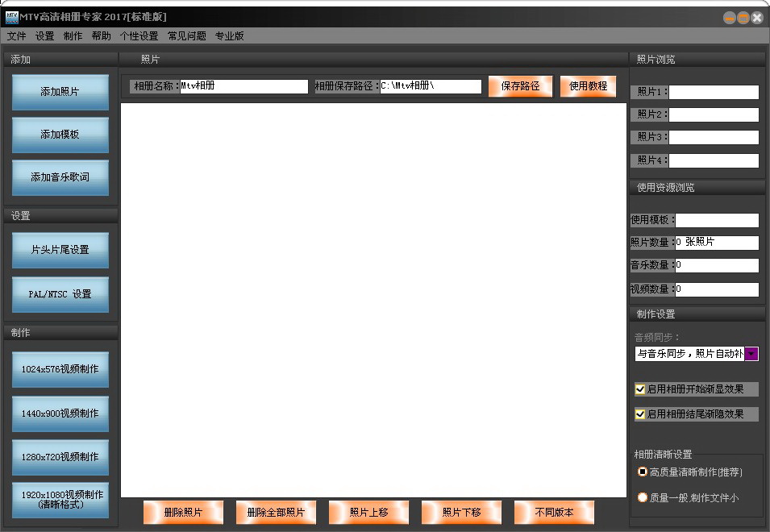Open the 常见问题 menu

[x=186, y=35]
